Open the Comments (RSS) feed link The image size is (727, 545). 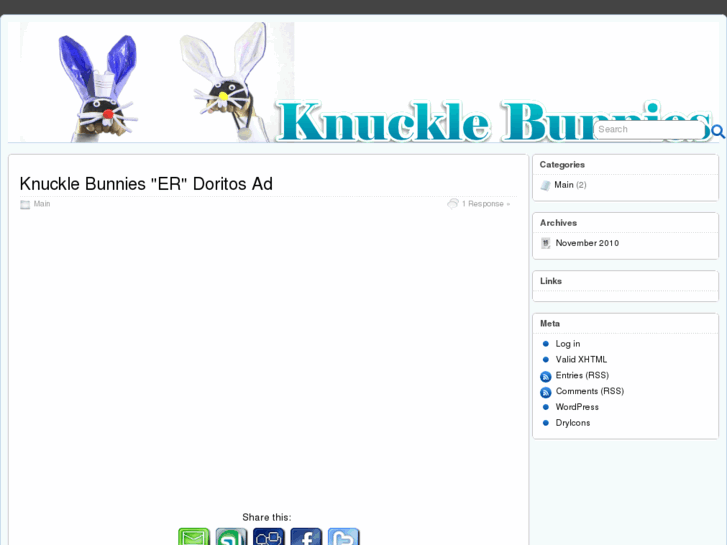click(590, 391)
